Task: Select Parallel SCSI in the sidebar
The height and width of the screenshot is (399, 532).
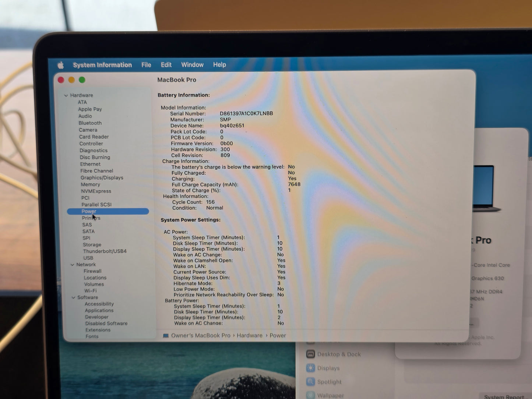Action: tap(96, 205)
